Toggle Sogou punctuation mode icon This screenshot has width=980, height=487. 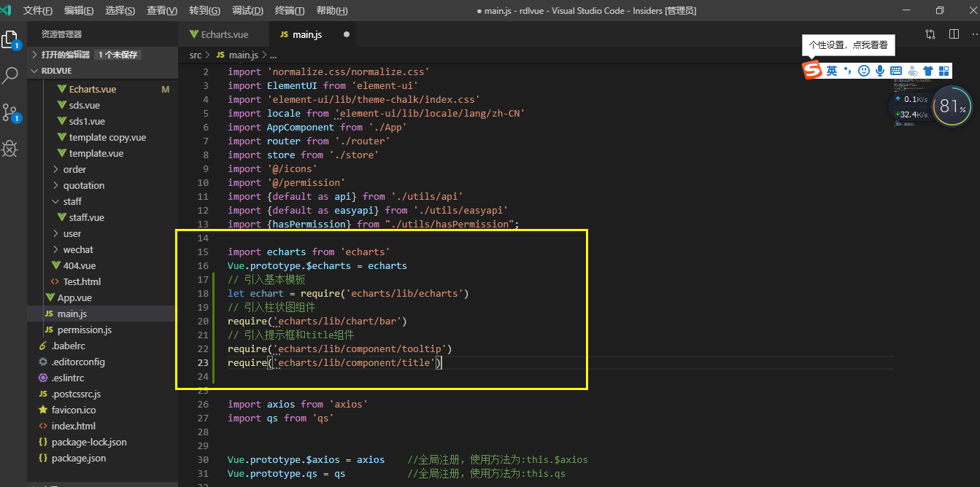coord(847,71)
